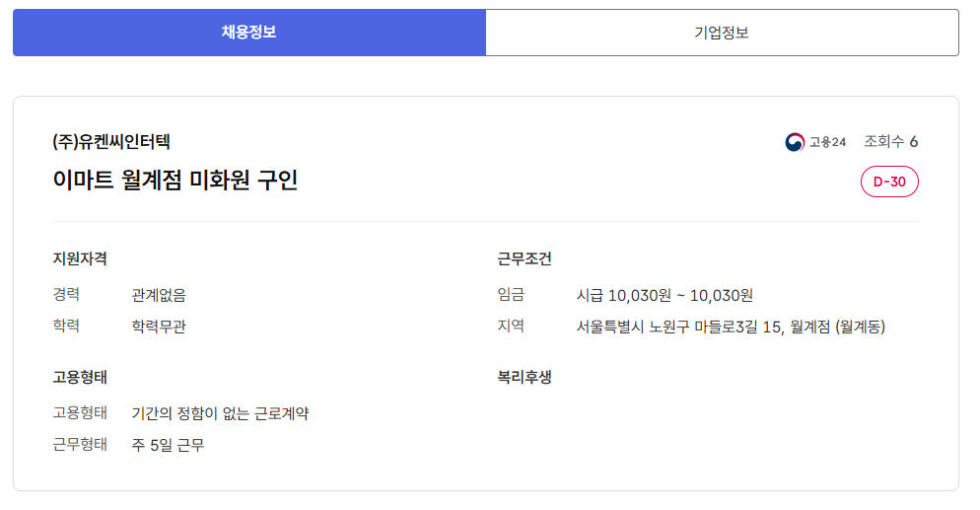Screen dimensions: 980x510
Task: Open the 기업정보 tab
Action: click(722, 33)
